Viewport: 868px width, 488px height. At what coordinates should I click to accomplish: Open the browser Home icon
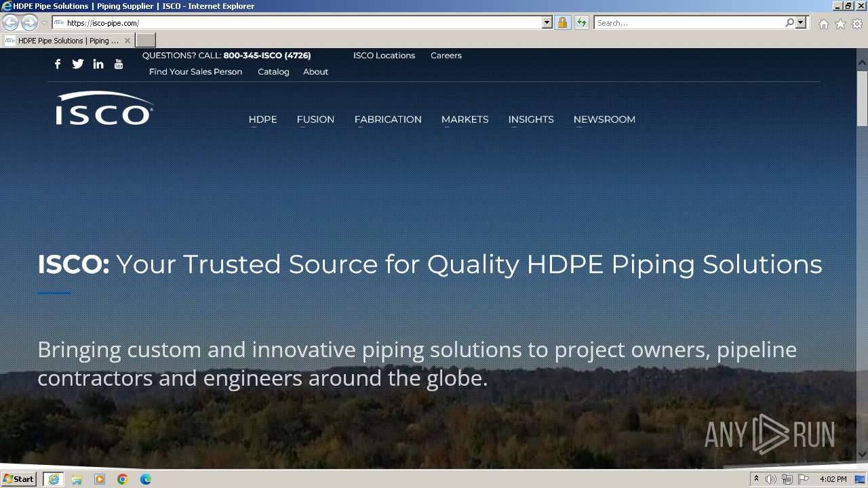[823, 24]
